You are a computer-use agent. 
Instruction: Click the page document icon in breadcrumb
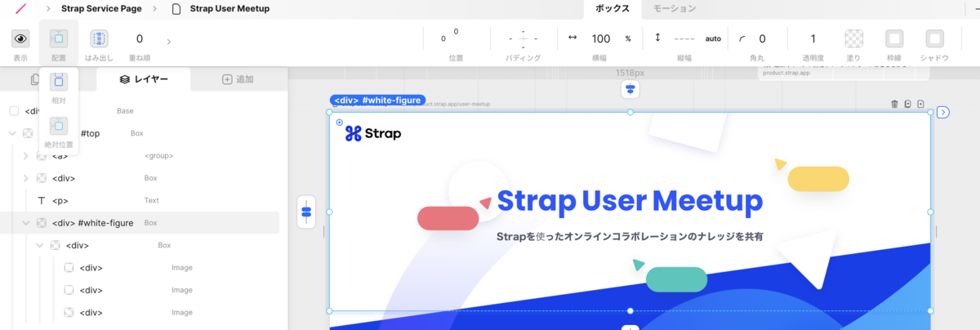click(x=176, y=9)
